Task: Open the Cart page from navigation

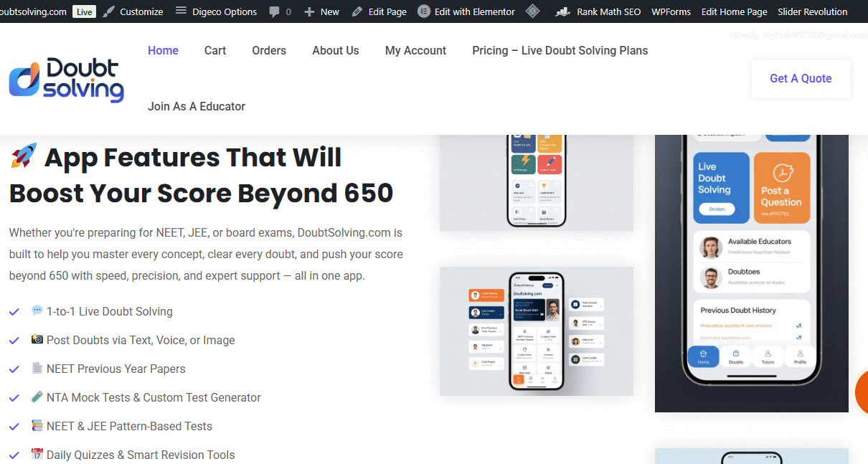Action: [x=215, y=50]
